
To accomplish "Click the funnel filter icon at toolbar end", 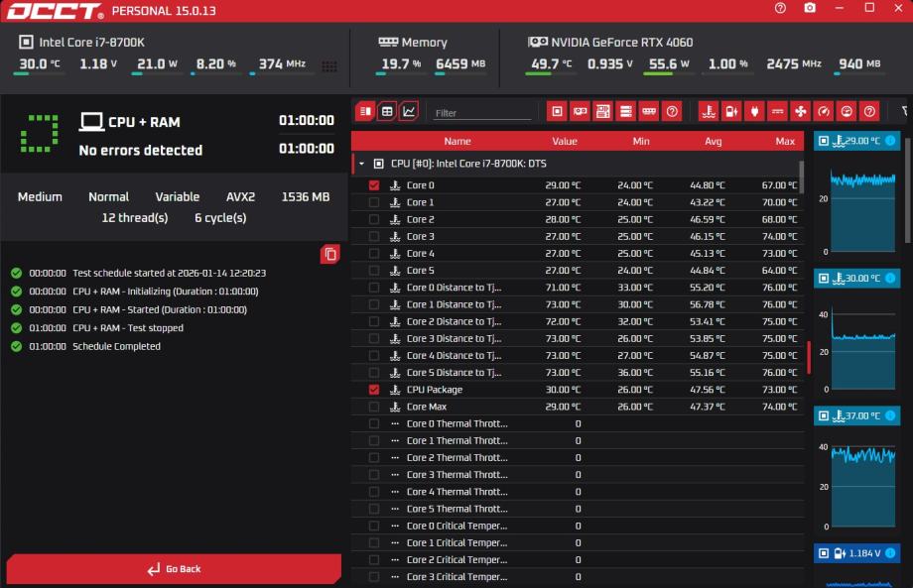I will [905, 111].
